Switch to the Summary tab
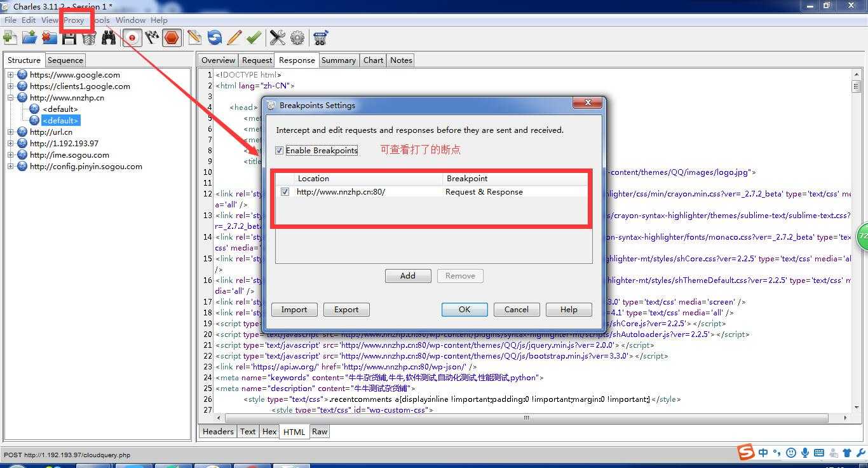This screenshot has width=868, height=468. tap(338, 60)
